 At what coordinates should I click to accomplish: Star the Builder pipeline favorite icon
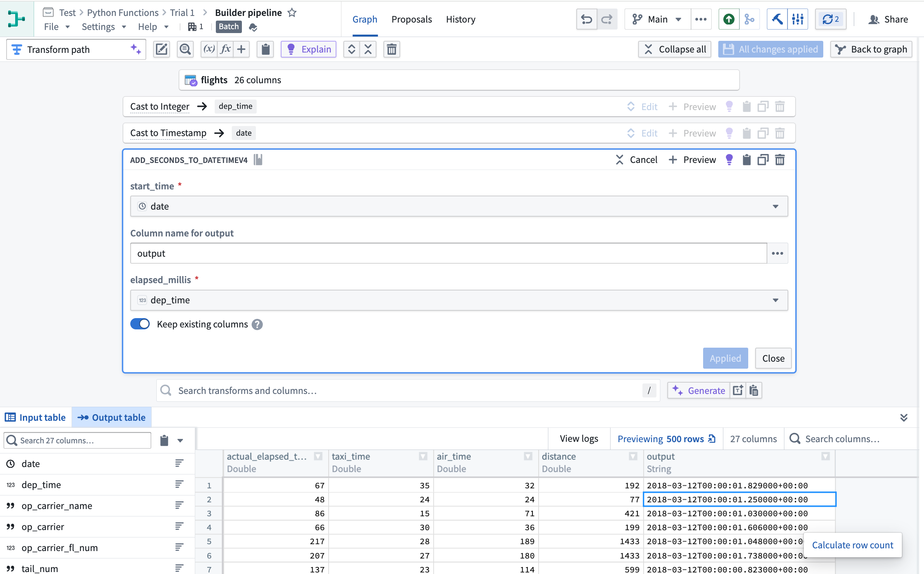coord(292,12)
